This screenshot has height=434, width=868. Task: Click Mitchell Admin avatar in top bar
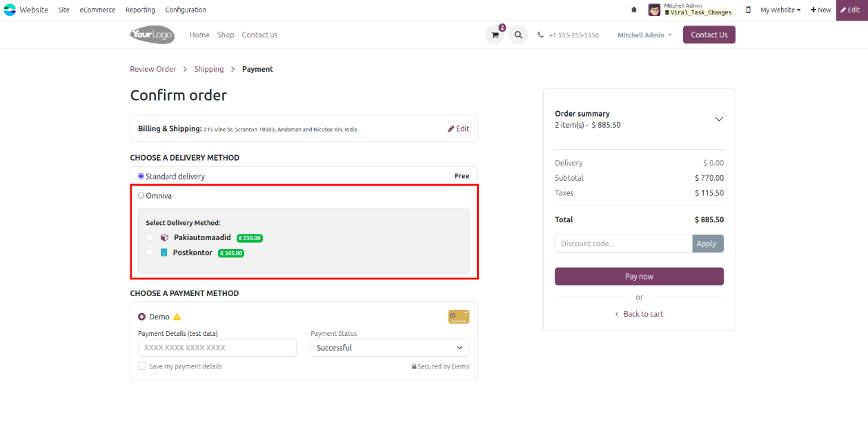[654, 10]
